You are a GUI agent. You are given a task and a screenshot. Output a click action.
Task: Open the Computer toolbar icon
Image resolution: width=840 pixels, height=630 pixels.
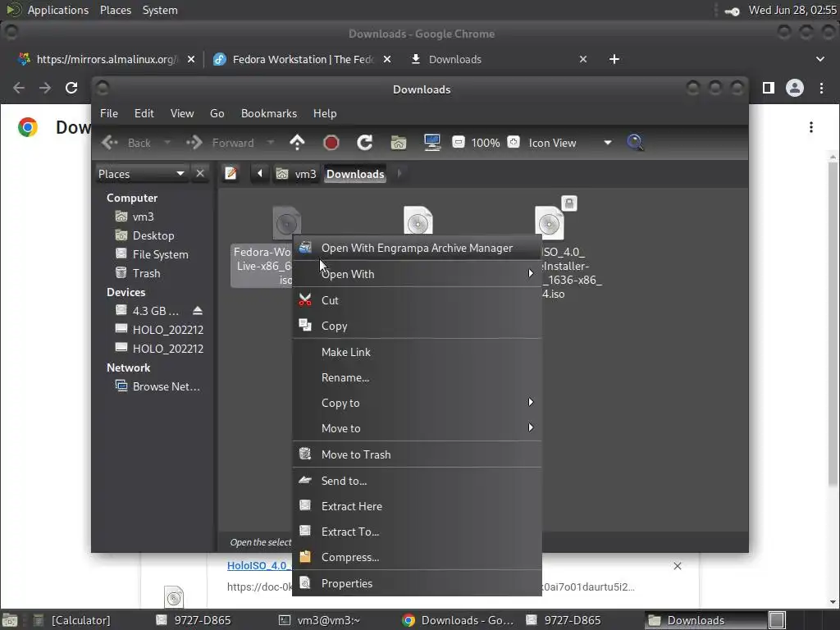(x=431, y=143)
